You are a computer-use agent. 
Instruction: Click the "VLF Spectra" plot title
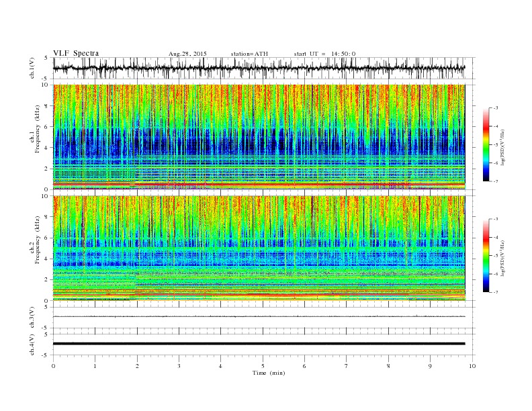(x=76, y=53)
